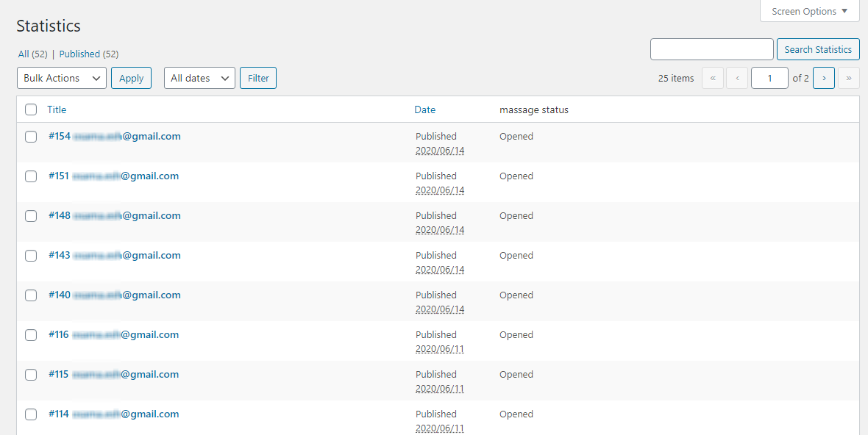Image resolution: width=868 pixels, height=435 pixels.
Task: Open entry #143 email link
Action: click(x=115, y=256)
